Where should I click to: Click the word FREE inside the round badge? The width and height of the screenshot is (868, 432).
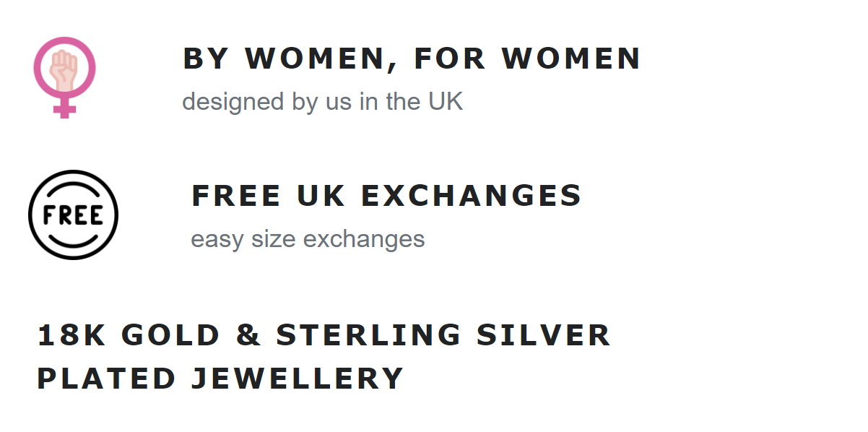click(x=73, y=215)
